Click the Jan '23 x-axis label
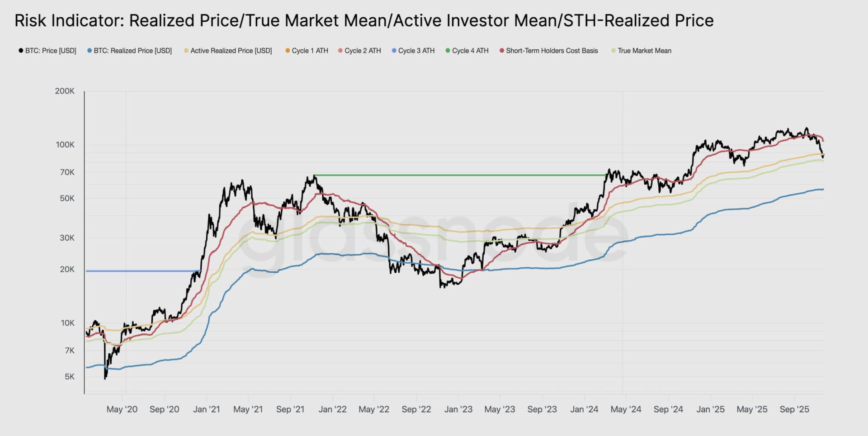This screenshot has width=868, height=436. (x=458, y=409)
